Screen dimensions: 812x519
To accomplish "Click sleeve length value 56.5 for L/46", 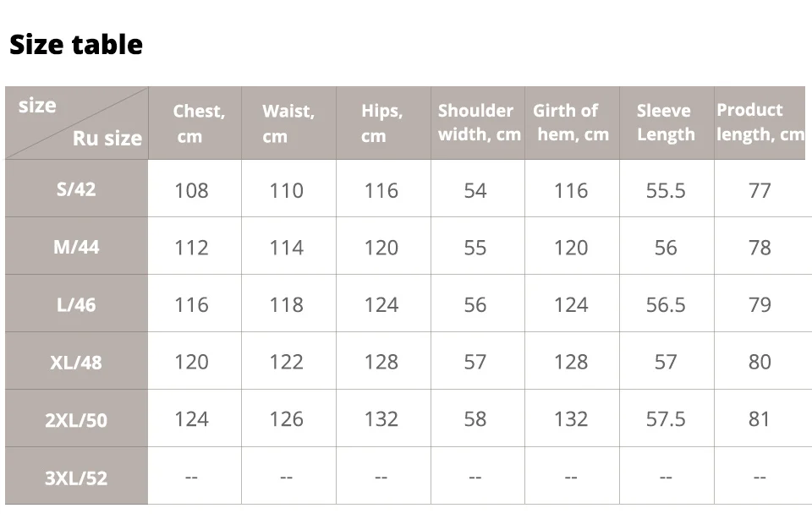I will click(x=666, y=305).
